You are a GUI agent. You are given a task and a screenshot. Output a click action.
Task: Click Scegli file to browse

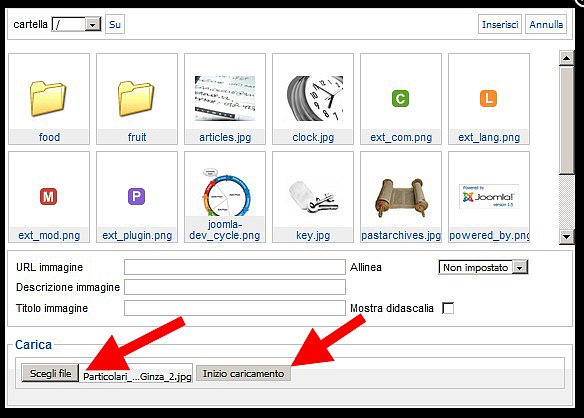pos(50,373)
